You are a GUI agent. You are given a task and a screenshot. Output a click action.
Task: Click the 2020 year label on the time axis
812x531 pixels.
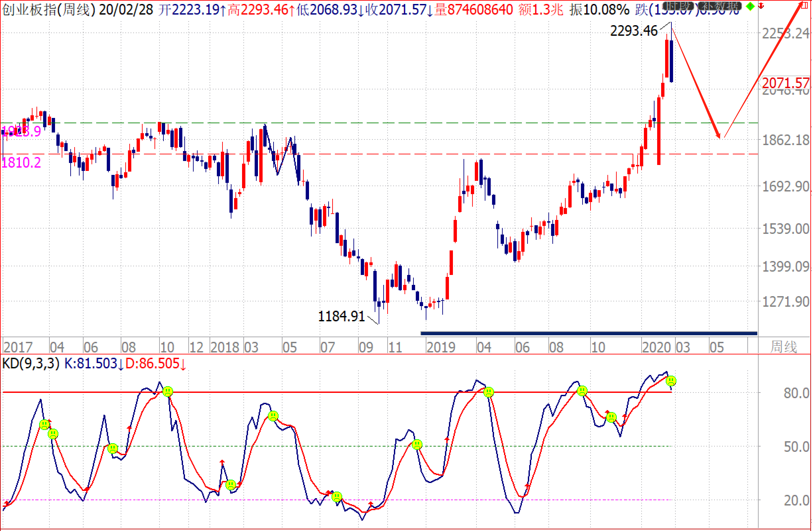tap(656, 347)
